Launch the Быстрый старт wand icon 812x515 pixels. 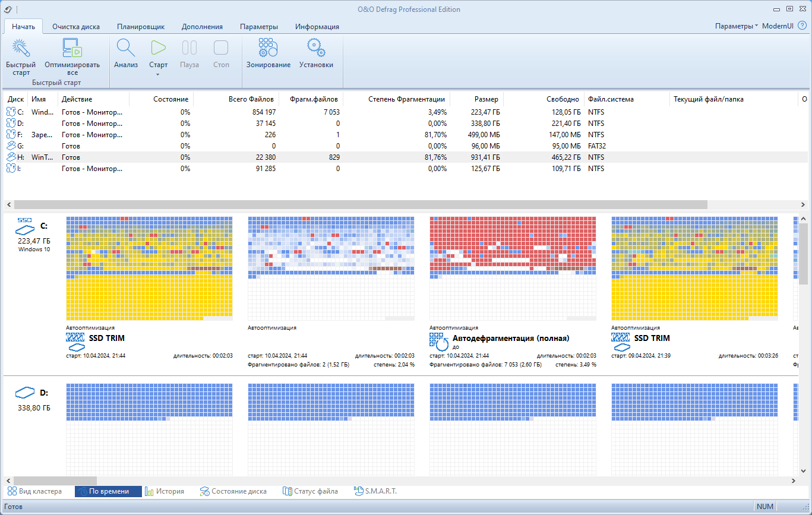point(21,48)
